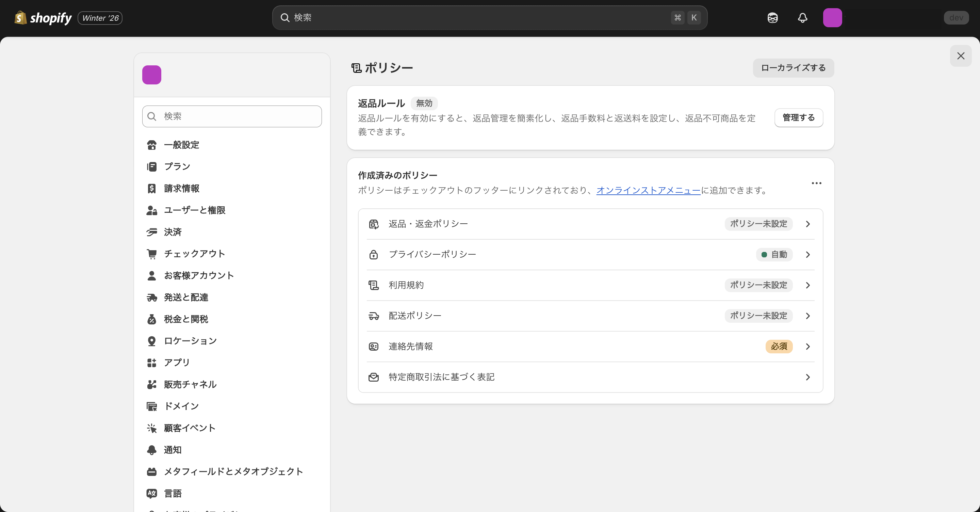Click the purple store avatar swatch

[152, 75]
